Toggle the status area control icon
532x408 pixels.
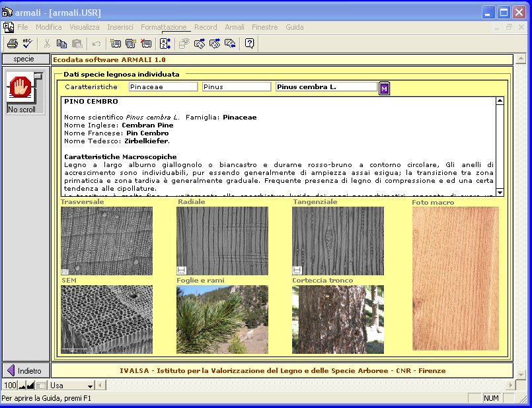pyautogui.click(x=41, y=386)
